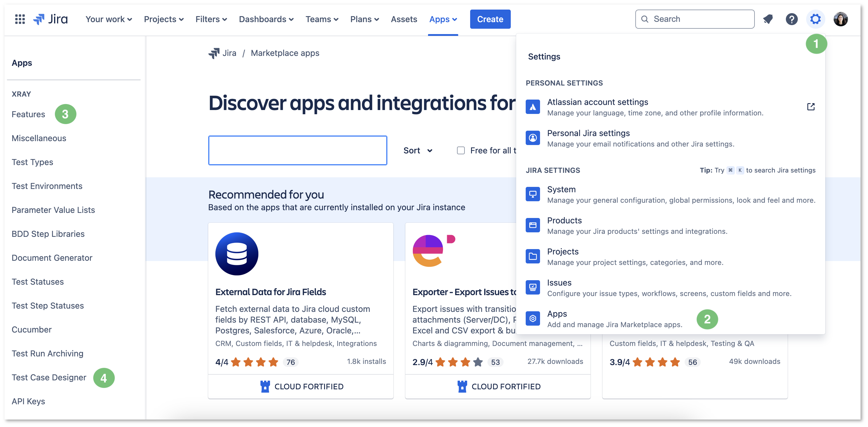Open Test Step Statuses in sidebar

pyautogui.click(x=47, y=306)
